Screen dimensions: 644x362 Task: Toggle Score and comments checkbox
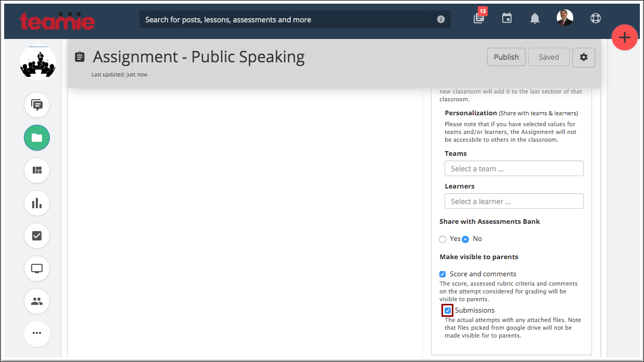[x=442, y=274]
